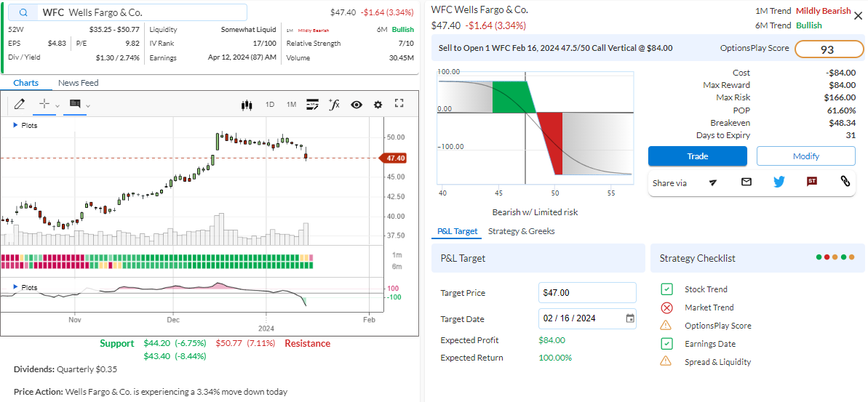
Task: Click the POP value 61.60%
Action: coord(842,110)
